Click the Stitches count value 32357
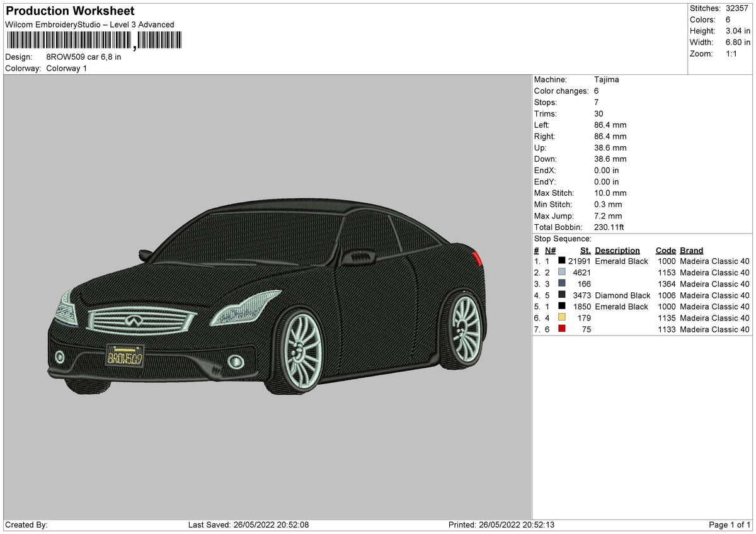 737,8
